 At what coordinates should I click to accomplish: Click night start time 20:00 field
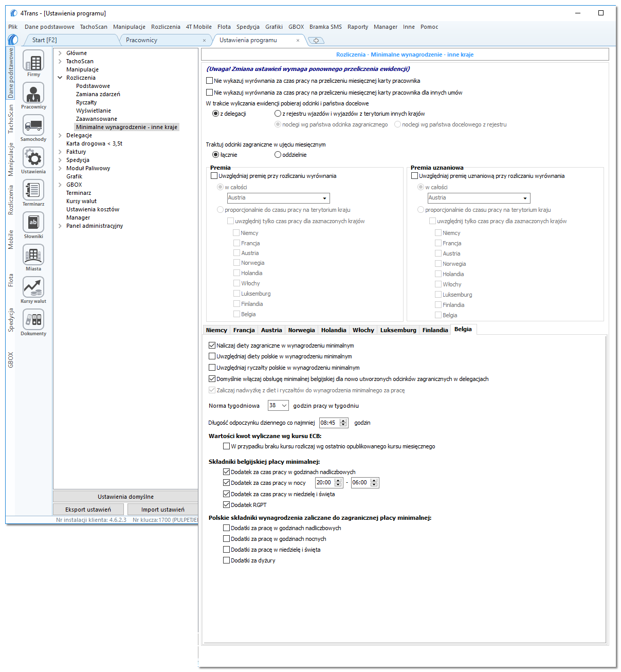point(324,483)
